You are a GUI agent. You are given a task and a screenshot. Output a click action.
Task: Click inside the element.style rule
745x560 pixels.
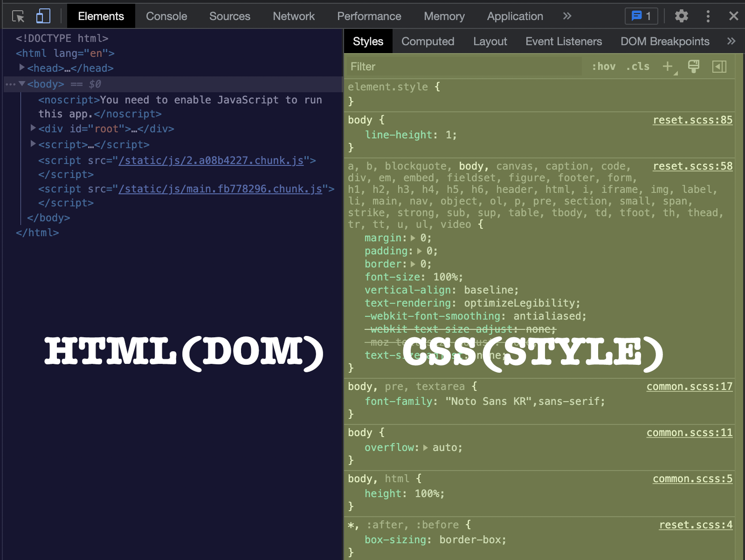click(539, 95)
